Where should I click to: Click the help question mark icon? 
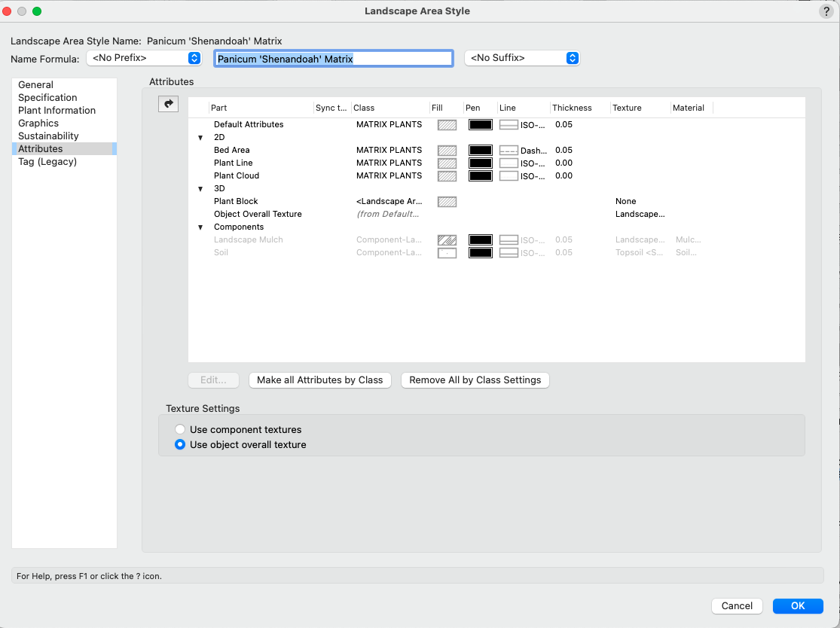tap(825, 11)
